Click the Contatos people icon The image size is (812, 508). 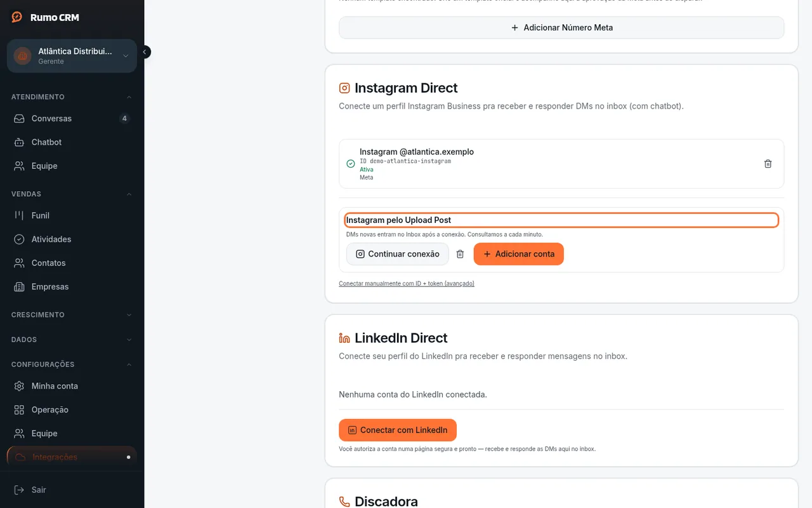19,263
